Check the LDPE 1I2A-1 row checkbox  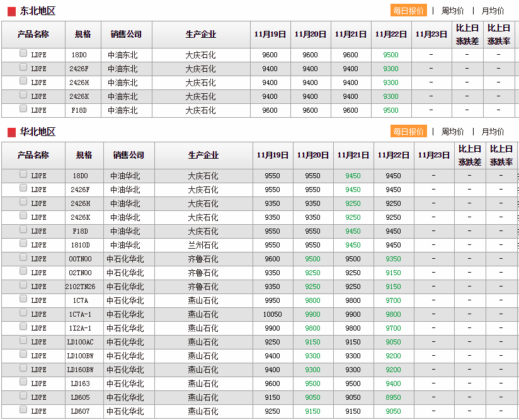coord(23,326)
